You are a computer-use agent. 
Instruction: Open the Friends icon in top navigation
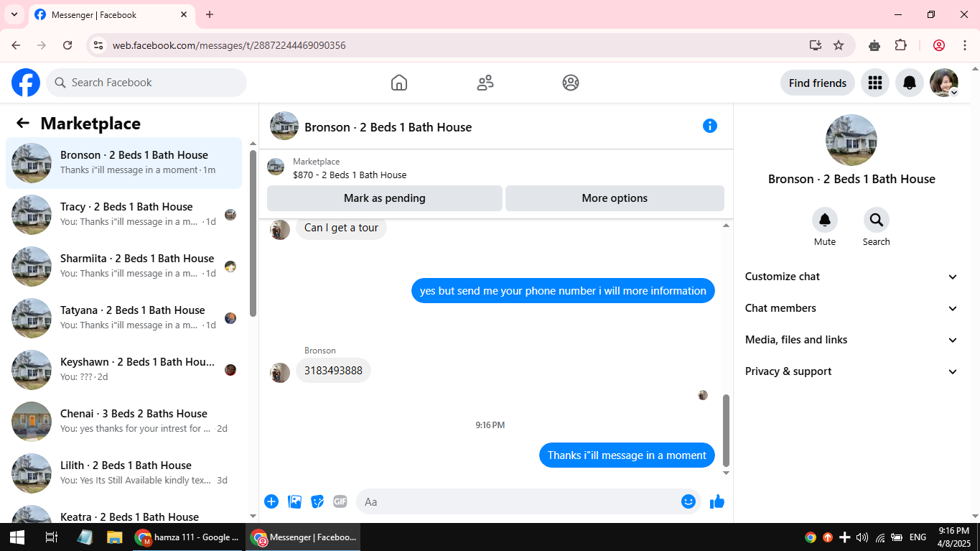click(485, 83)
